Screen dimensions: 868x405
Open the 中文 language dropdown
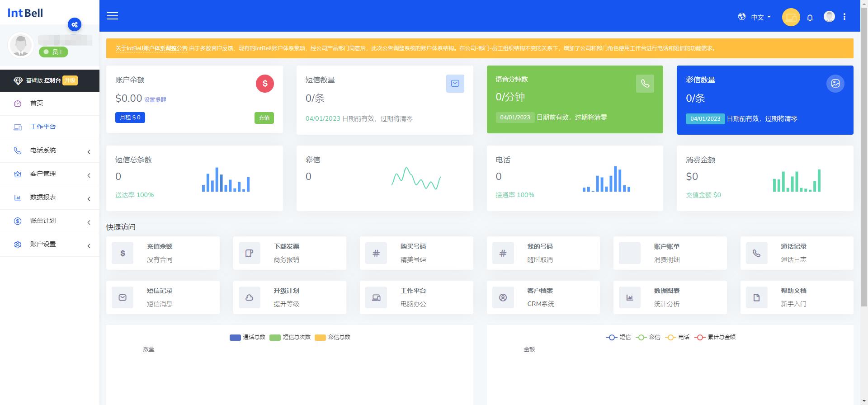[761, 17]
